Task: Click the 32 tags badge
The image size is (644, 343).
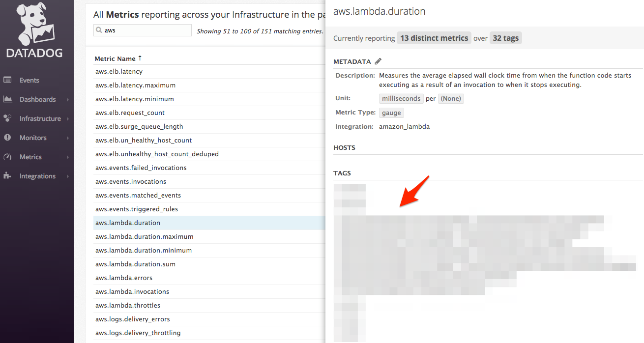Action: click(x=505, y=38)
